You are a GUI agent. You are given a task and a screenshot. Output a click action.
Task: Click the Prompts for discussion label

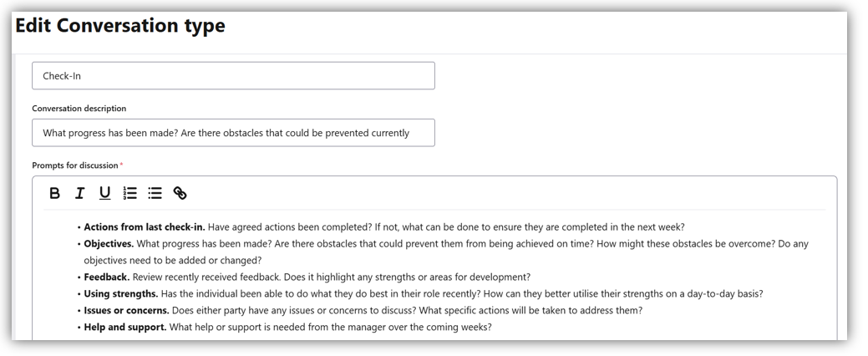tap(75, 165)
